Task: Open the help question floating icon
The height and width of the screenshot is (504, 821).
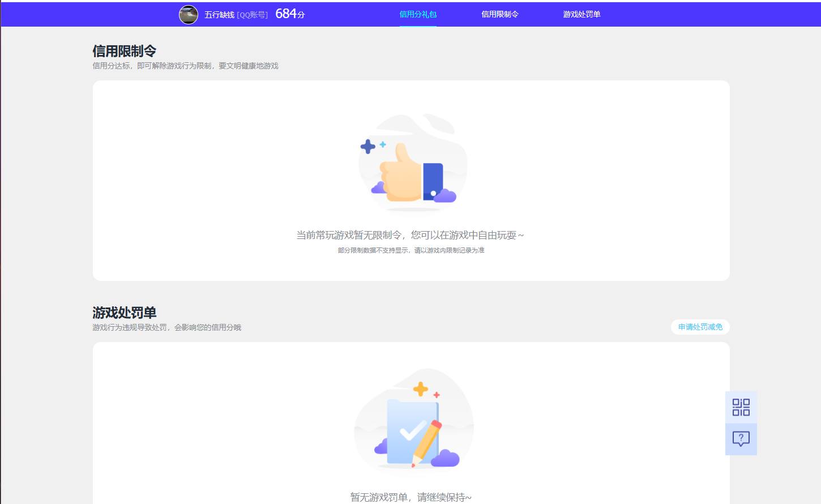Action: 741,439
